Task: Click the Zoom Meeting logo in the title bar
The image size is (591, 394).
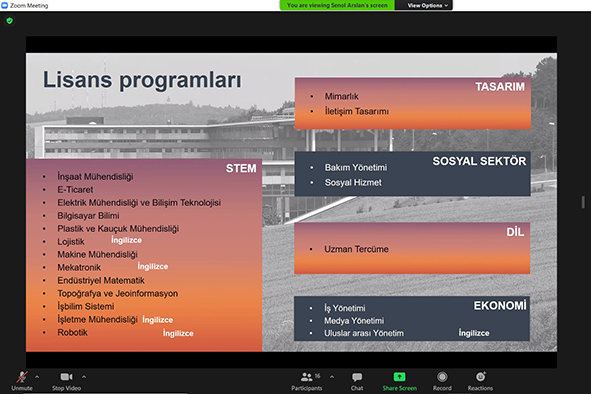Action: (5, 5)
